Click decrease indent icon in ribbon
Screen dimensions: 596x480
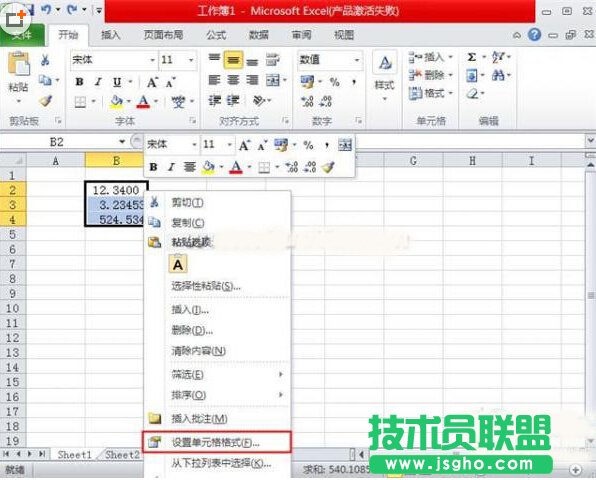[x=214, y=101]
